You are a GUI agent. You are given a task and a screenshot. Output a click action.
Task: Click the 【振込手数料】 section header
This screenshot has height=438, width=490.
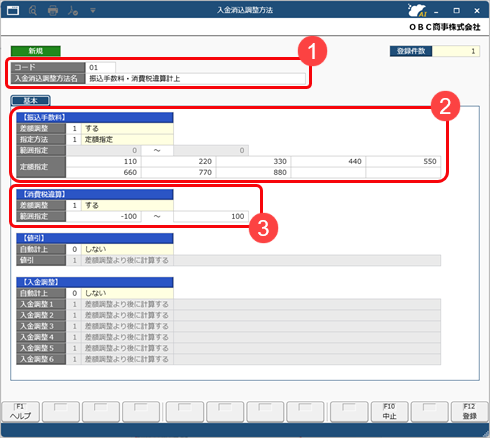(x=95, y=117)
